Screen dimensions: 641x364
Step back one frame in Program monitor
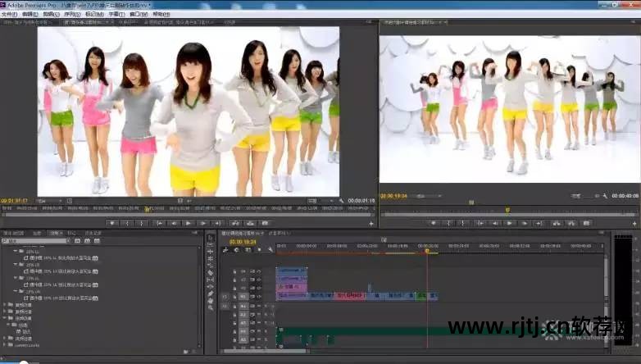(495, 223)
